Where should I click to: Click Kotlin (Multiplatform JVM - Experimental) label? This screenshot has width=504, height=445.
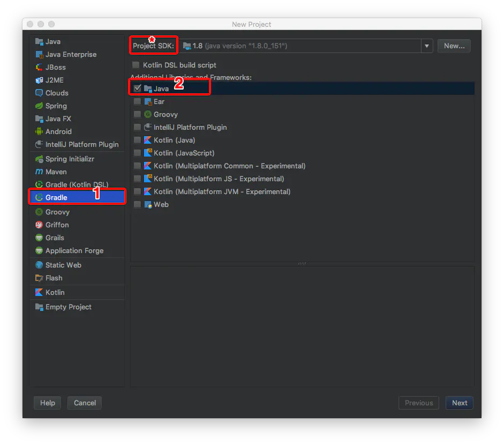click(222, 192)
